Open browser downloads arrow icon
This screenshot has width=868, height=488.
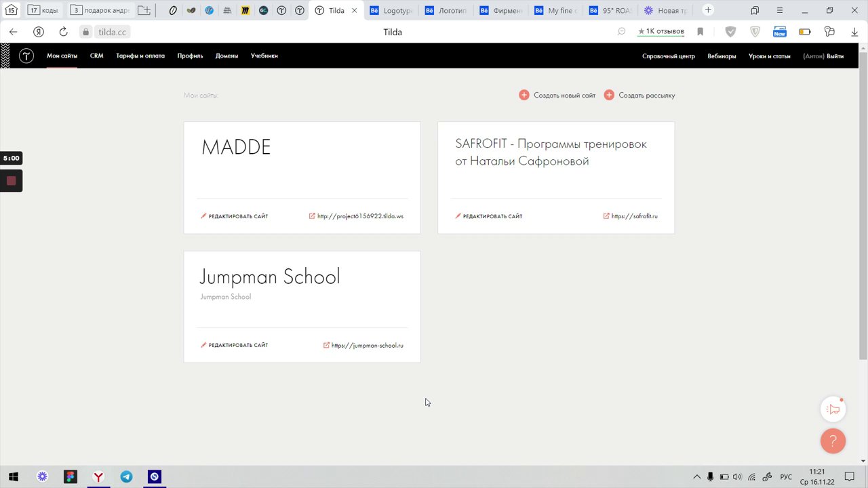[x=854, y=32]
